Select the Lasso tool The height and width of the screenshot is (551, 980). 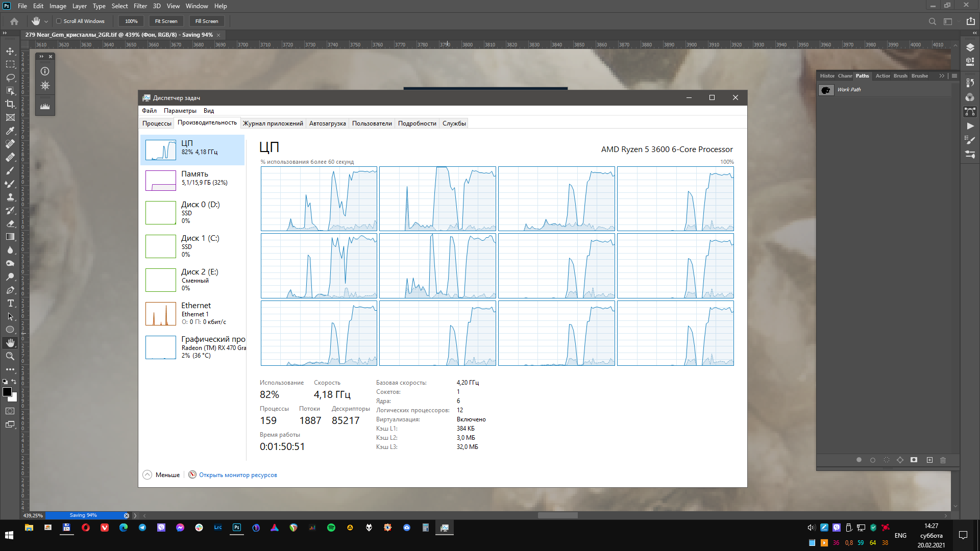(x=10, y=78)
